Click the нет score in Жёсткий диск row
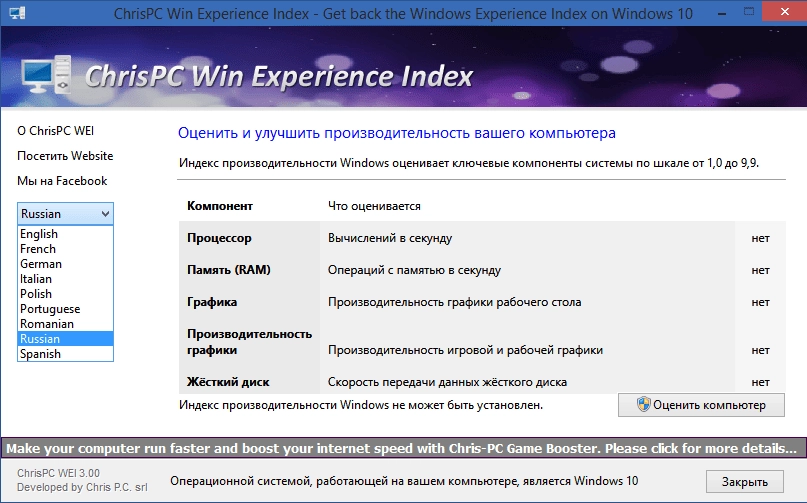 760,382
